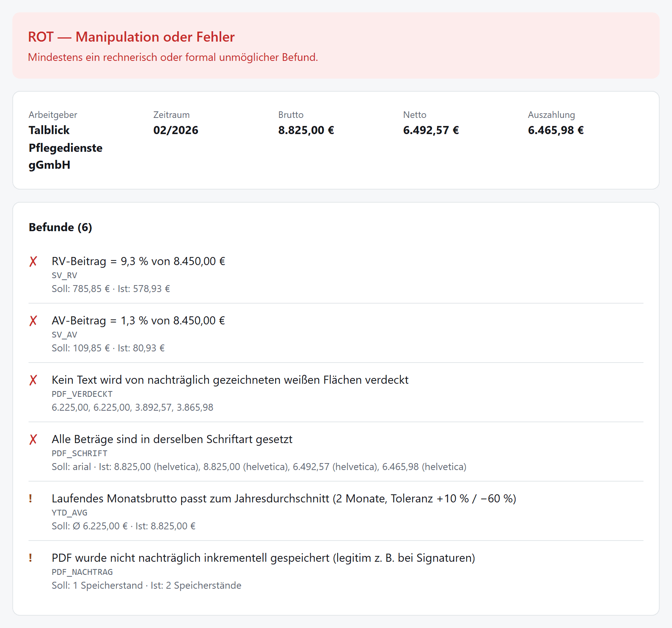Screen dimensions: 672x628
Task: Click the code label "PDF_SCHRIFT"
Action: (79, 453)
